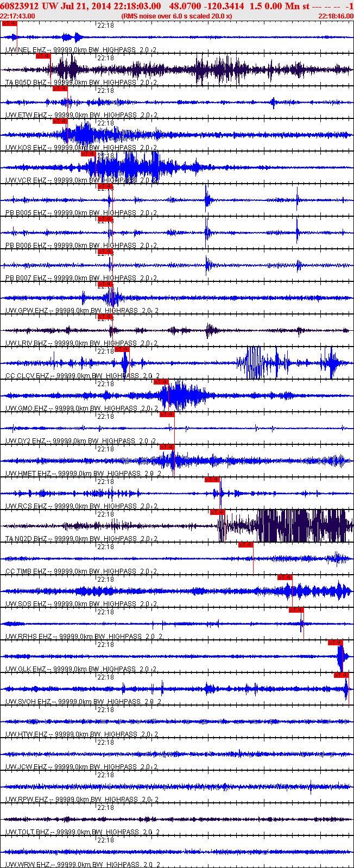Click the pick flag on CC.TIMB trace
Viewport: 354px width, 868px height.
coord(246,545)
